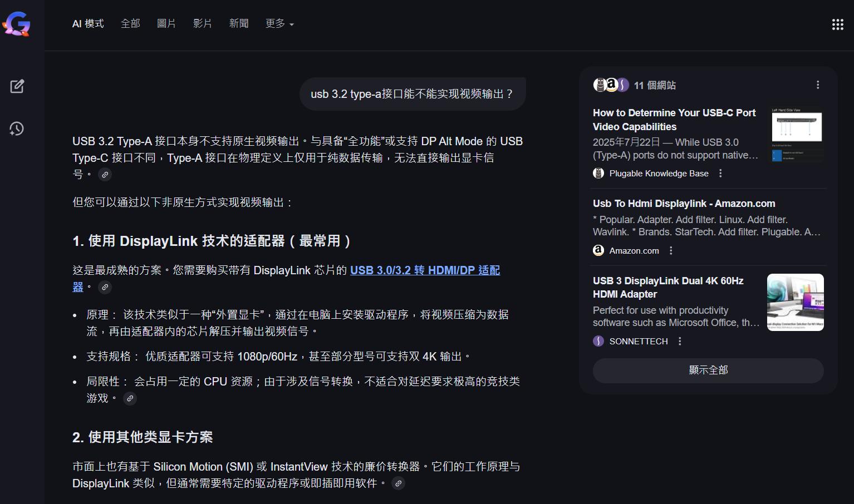The width and height of the screenshot is (854, 504).
Task: Click the stacked site favicons beside 11 個網站
Action: pos(611,85)
